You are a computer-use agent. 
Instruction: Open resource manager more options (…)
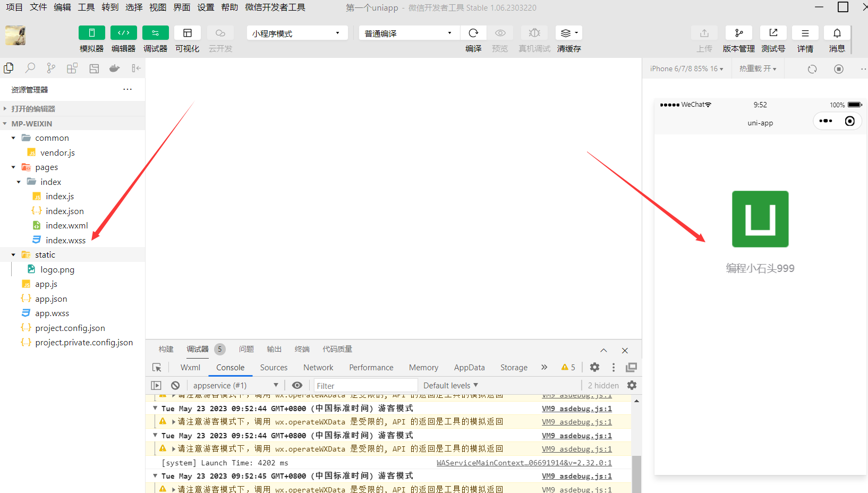(x=127, y=89)
